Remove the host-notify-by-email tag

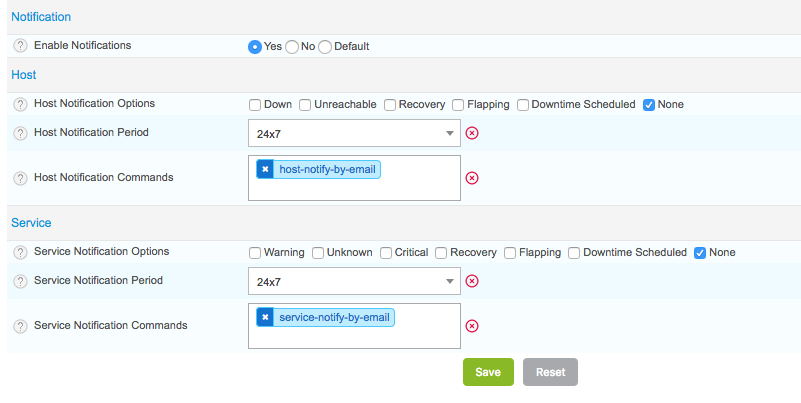pos(265,170)
